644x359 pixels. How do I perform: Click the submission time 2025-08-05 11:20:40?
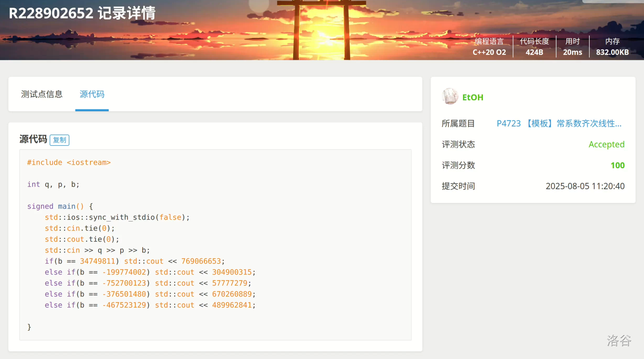[x=585, y=186]
